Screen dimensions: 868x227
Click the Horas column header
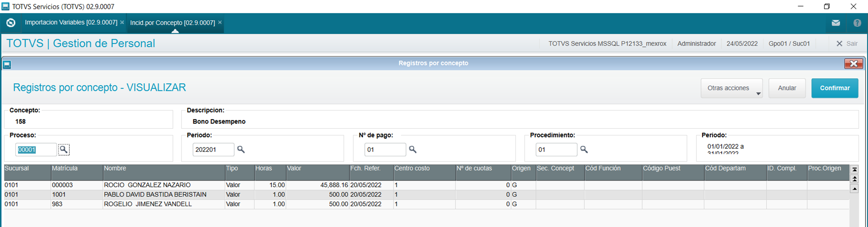(270, 172)
